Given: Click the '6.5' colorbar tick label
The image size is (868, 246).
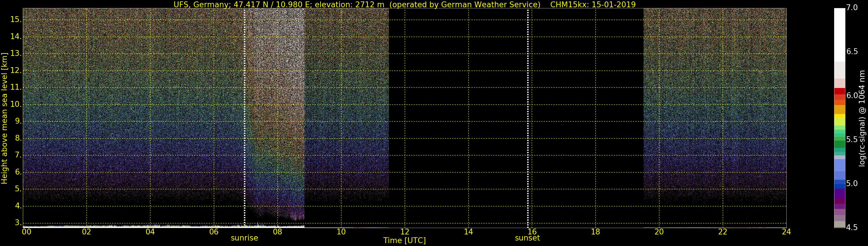Looking at the screenshot, I should coord(852,52).
